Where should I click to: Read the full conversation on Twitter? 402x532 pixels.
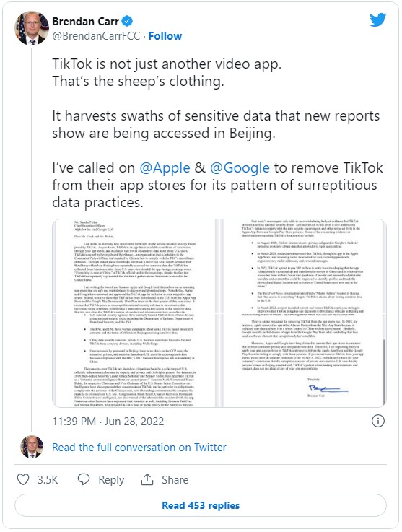[x=139, y=447]
